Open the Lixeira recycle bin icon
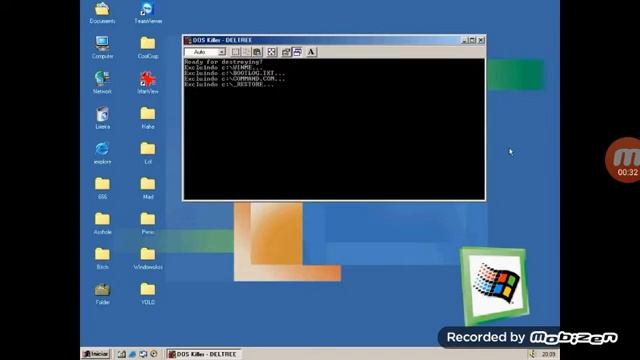 (102, 118)
